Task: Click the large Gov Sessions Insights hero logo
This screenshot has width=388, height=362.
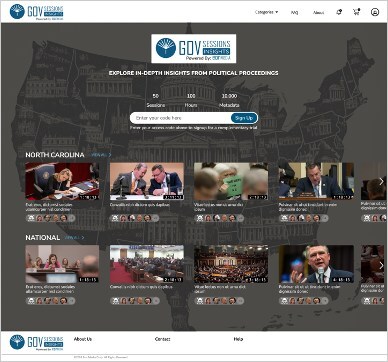Action: point(194,49)
